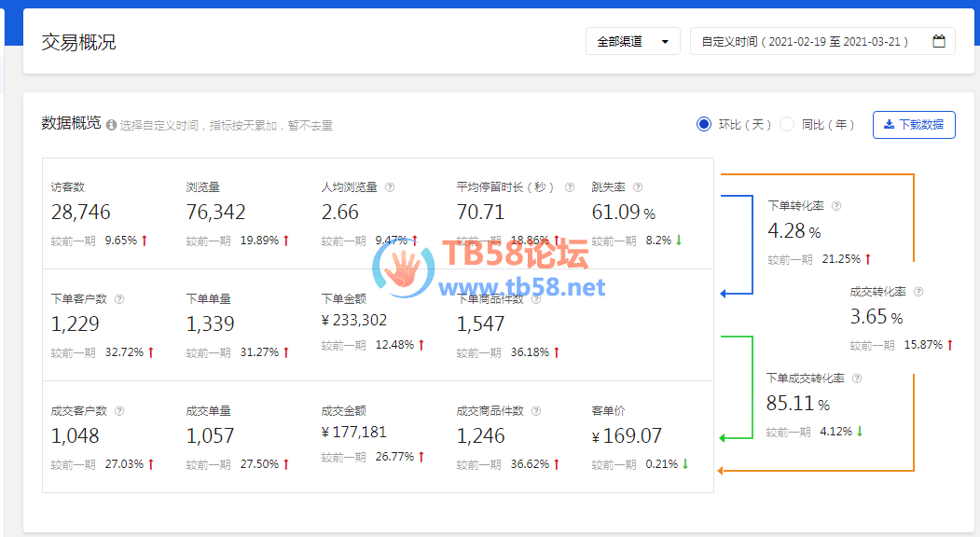Click the 跳失率 help question mark

pos(638,187)
